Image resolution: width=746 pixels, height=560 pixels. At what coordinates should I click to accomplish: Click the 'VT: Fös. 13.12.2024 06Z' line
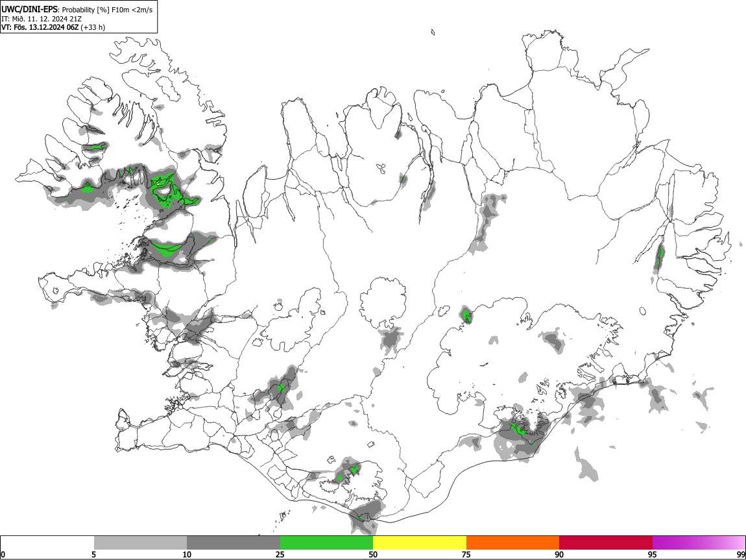coord(40,27)
